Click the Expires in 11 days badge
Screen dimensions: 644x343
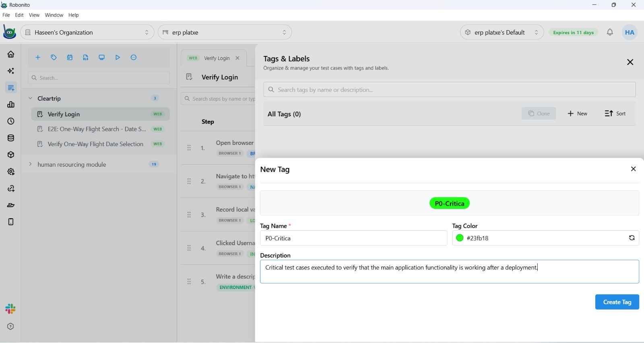(573, 32)
